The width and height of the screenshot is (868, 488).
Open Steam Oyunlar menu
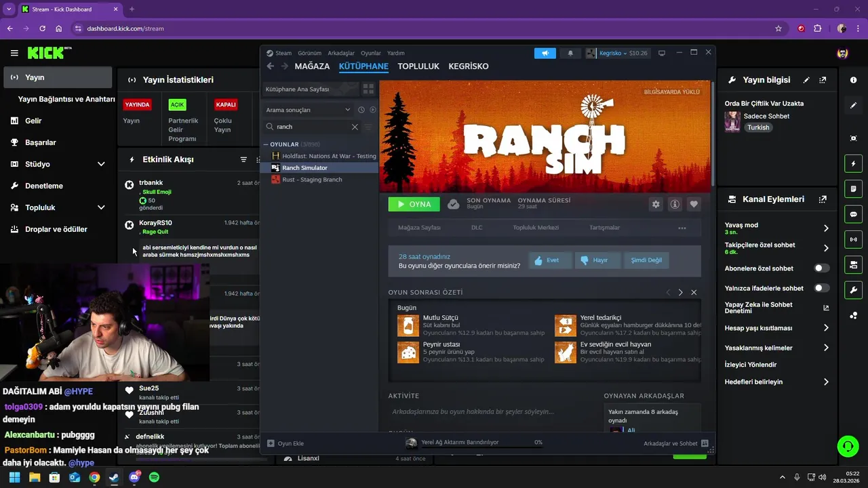371,53
